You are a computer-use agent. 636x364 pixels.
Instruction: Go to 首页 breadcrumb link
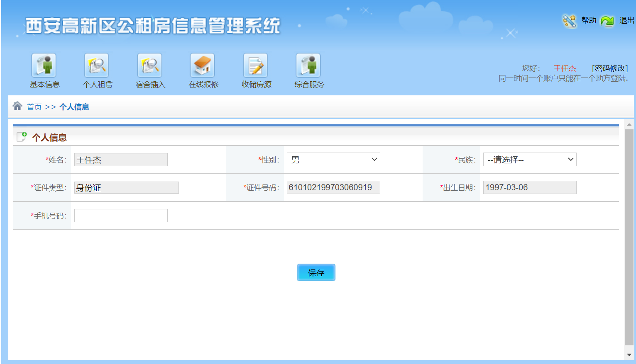[34, 107]
